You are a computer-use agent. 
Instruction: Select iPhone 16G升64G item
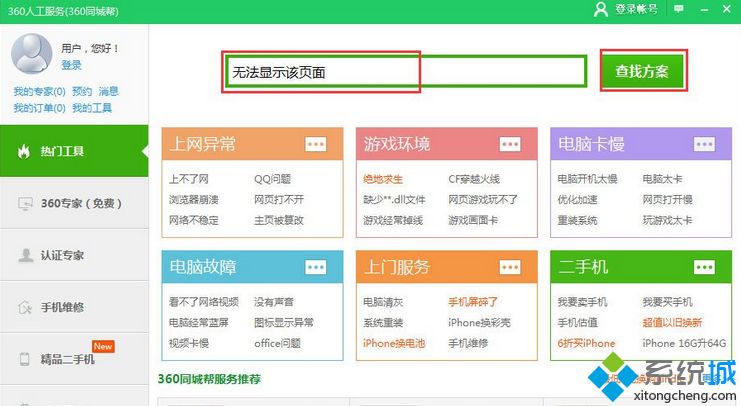coord(684,343)
